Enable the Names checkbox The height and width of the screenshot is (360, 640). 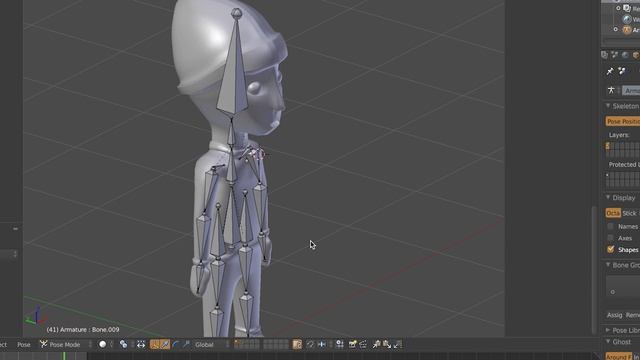(x=611, y=226)
